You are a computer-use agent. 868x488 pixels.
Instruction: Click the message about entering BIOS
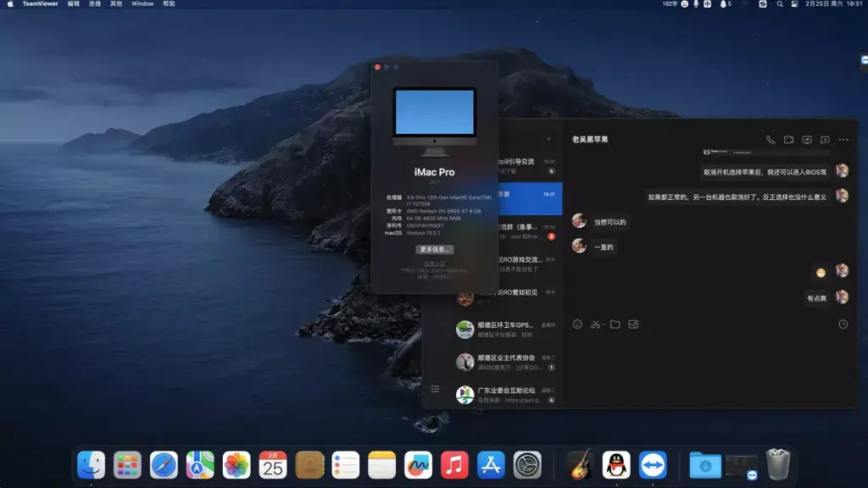(765, 172)
